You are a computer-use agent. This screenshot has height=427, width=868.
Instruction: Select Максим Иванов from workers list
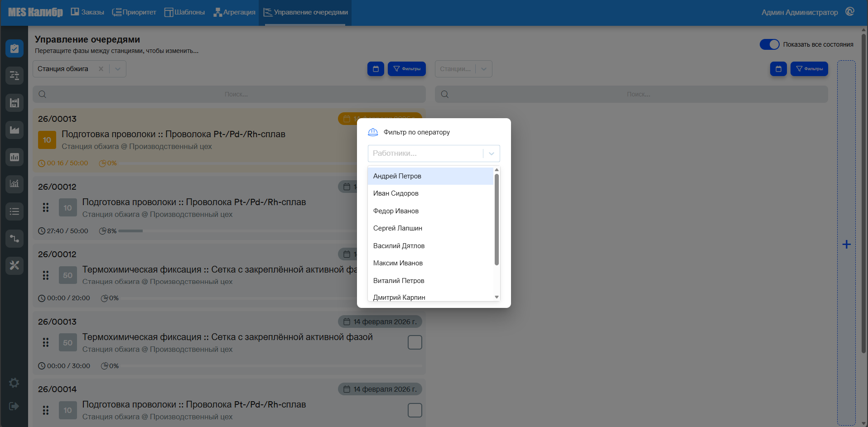pos(430,263)
